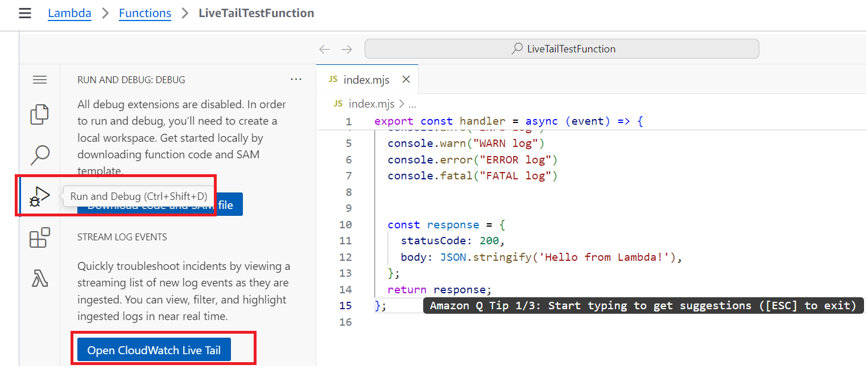
Task: Click the export const handler line
Action: 509,121
